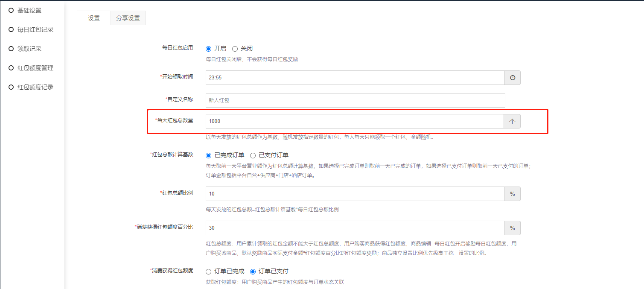This screenshot has width=644, height=289.
Task: Click the circle icon beside 领取记录
Action: point(12,49)
